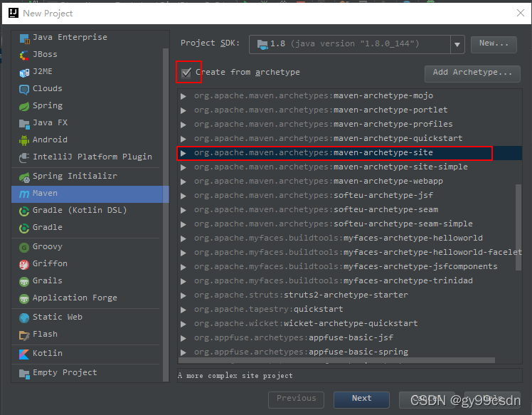The image size is (532, 415).
Task: Select the Kotlin K icon
Action: 24,354
